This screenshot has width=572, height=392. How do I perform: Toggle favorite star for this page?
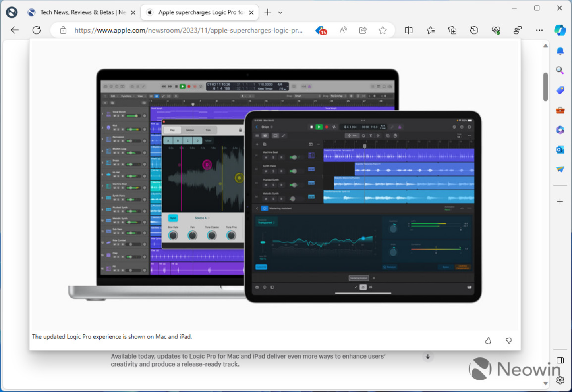(383, 30)
